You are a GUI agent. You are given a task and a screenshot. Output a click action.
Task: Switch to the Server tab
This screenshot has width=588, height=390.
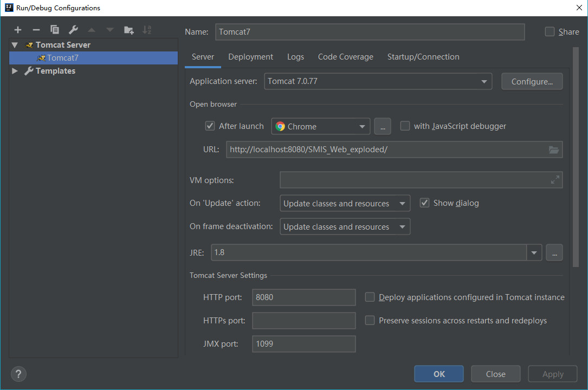[x=203, y=57]
